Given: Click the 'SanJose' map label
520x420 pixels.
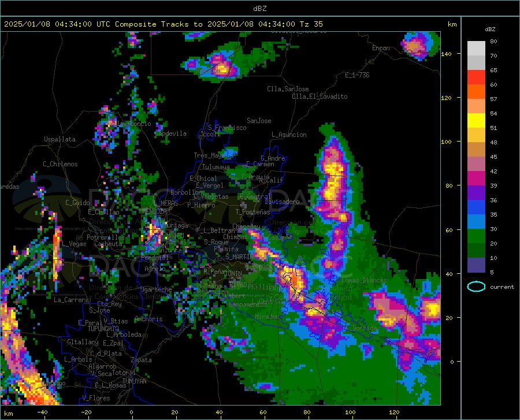Looking at the screenshot, I should tap(259, 121).
